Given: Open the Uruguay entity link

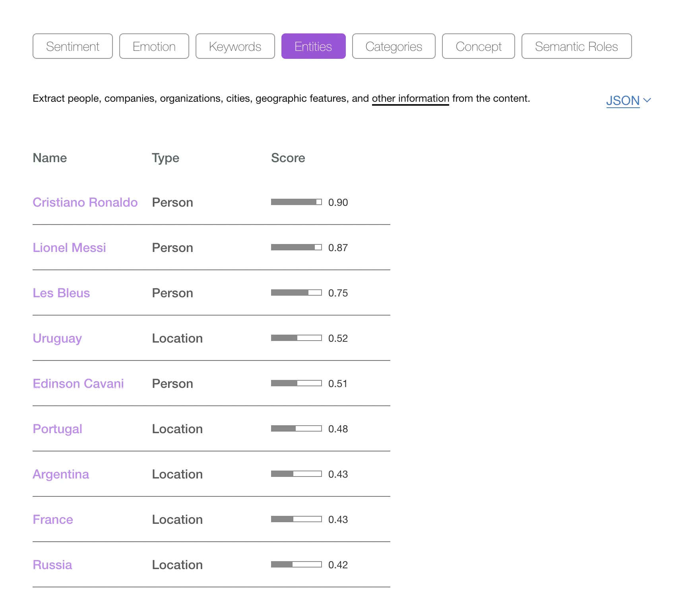Looking at the screenshot, I should 58,339.
